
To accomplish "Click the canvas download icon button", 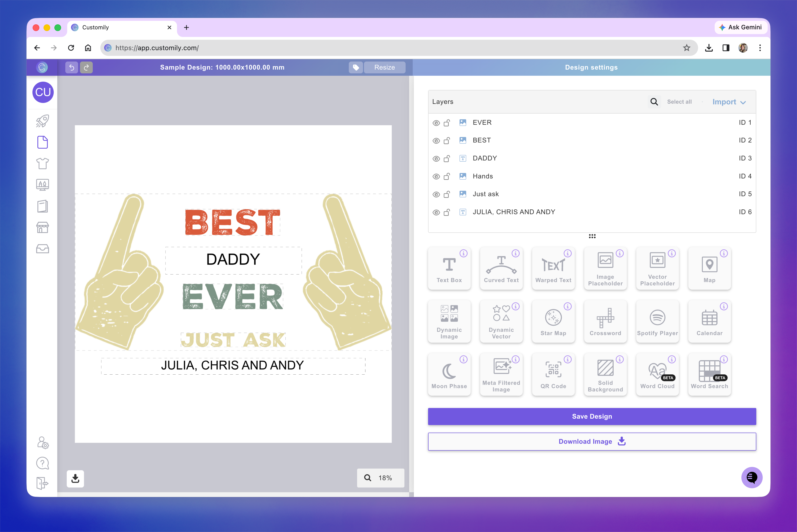I will point(75,479).
